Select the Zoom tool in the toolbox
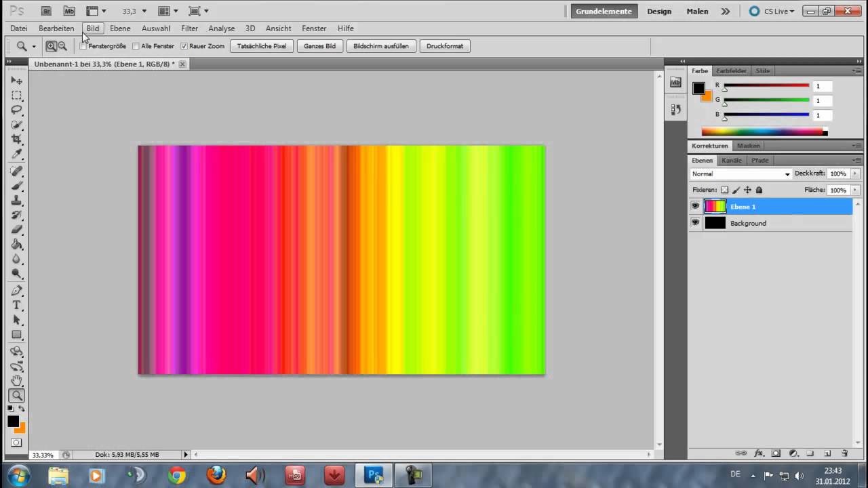 (17, 396)
